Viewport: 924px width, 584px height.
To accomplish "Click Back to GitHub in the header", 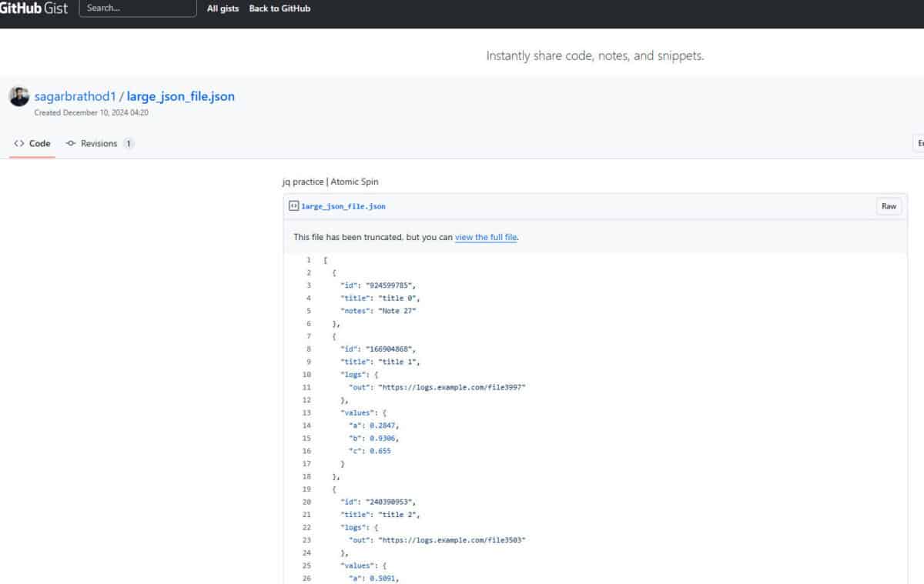I will [x=280, y=8].
